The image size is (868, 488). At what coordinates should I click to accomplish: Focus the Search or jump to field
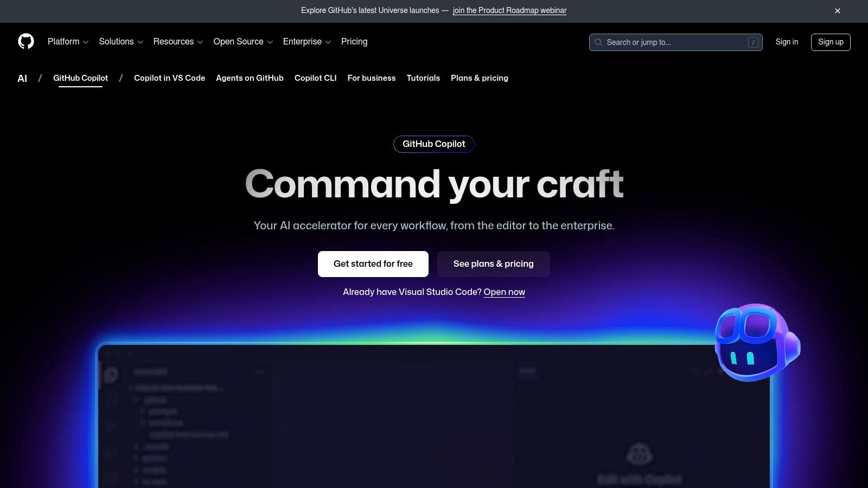673,42
